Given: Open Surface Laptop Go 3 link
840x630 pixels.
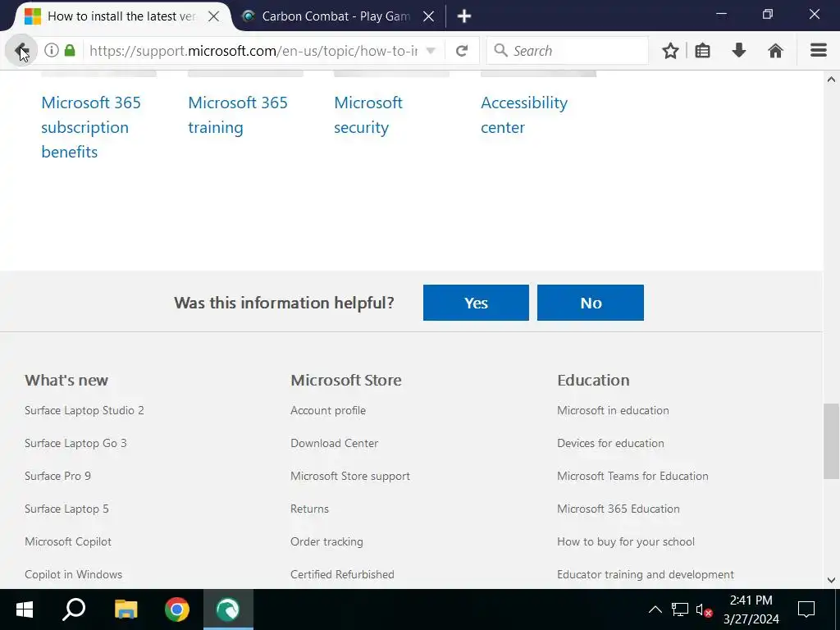Looking at the screenshot, I should 75,443.
